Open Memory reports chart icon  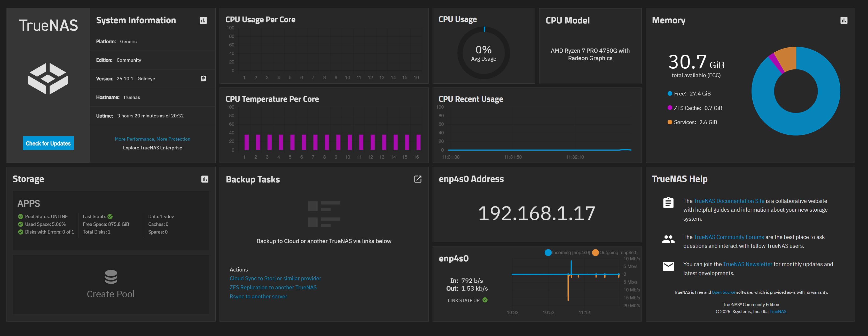(x=843, y=21)
